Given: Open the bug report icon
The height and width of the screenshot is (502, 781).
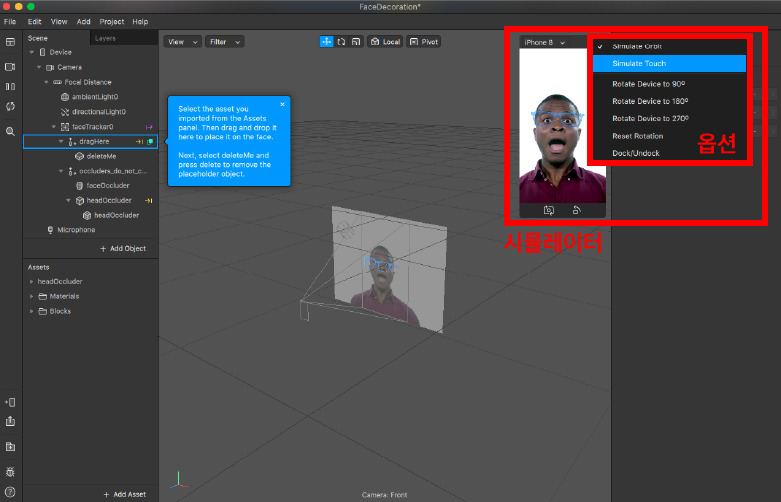Looking at the screenshot, I should tap(10, 471).
